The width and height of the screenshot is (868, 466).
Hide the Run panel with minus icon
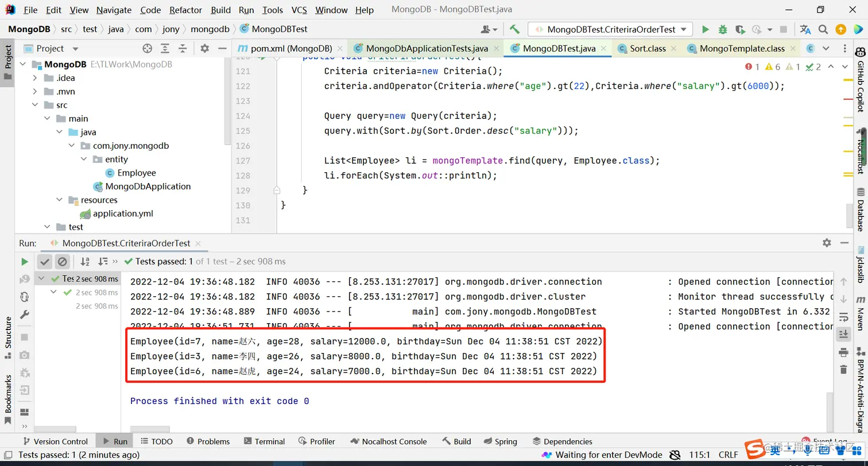[x=846, y=243]
